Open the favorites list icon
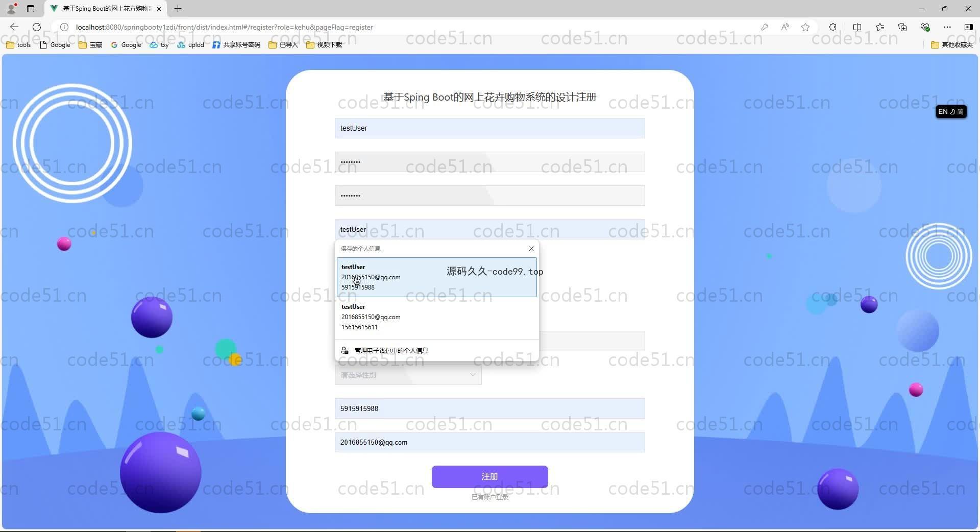This screenshot has width=980, height=532. point(880,27)
